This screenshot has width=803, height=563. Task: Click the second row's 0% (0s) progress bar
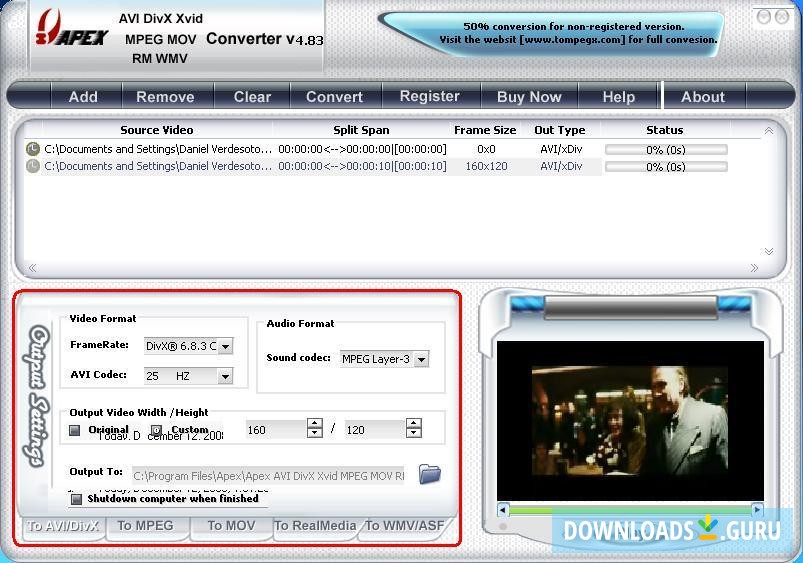[666, 166]
